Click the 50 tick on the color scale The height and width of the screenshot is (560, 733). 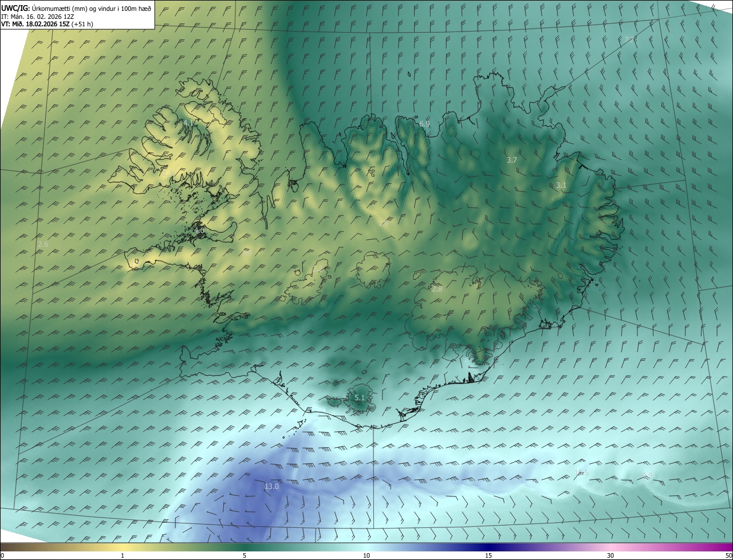(728, 555)
